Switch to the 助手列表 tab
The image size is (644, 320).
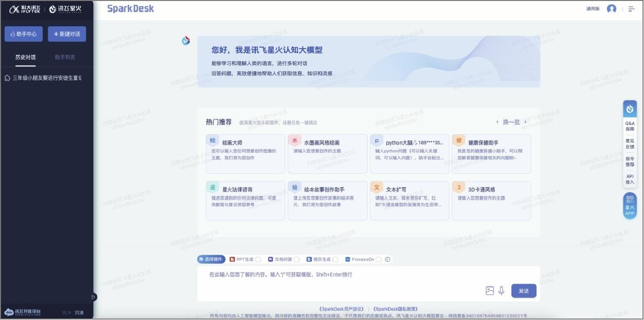tap(65, 57)
